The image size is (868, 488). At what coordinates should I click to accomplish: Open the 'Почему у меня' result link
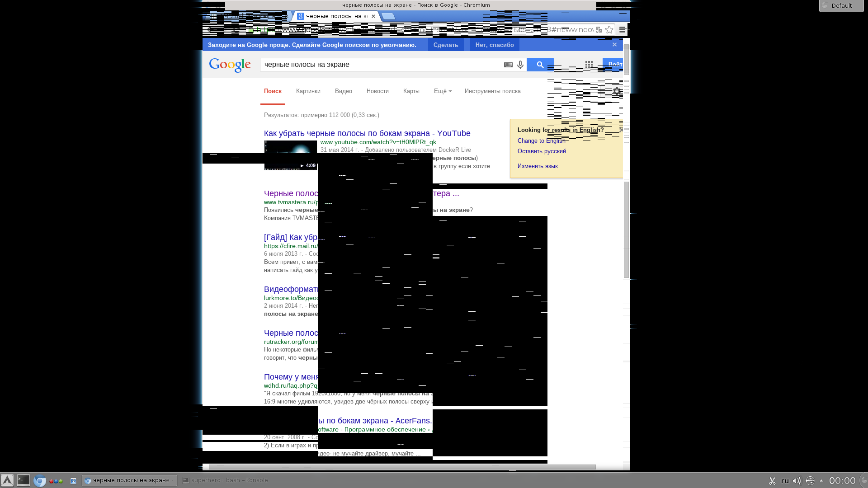coord(291,377)
